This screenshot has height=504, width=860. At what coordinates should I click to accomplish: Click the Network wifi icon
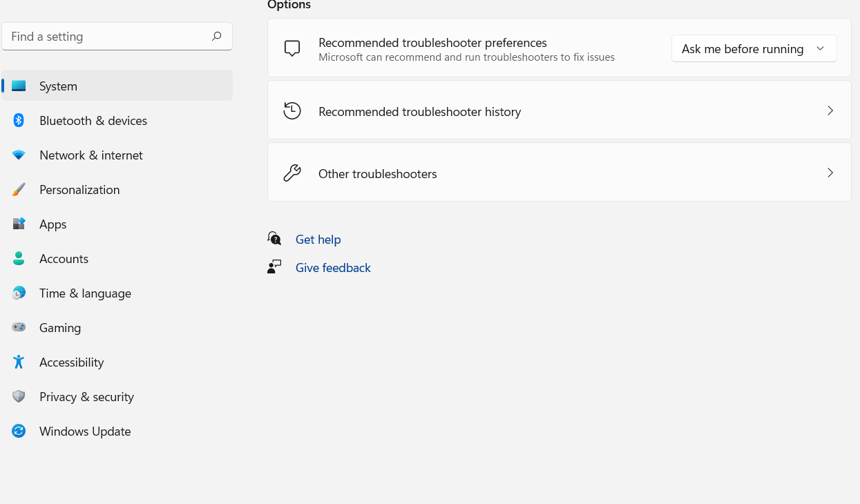(19, 155)
